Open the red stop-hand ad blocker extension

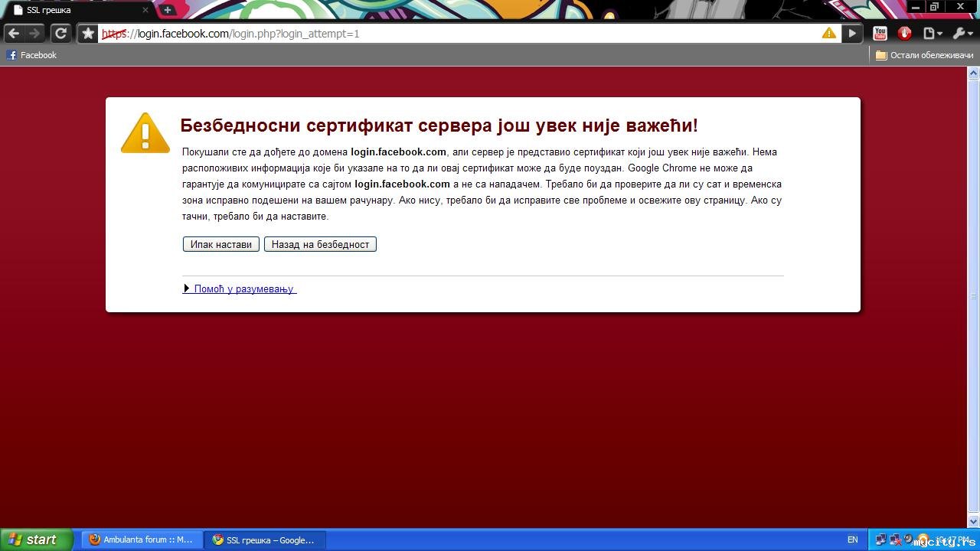(904, 34)
